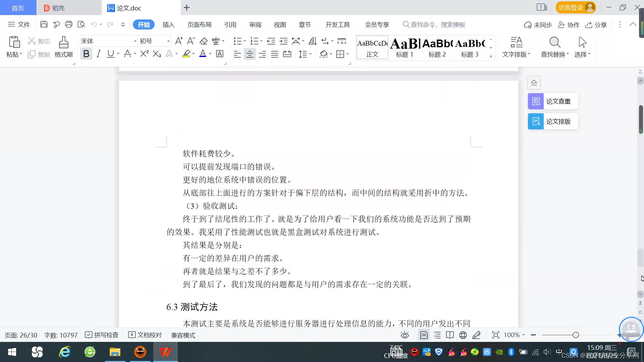Click the clear formatting eraser icon
Image resolution: width=644 pixels, height=362 pixels.
(x=204, y=41)
